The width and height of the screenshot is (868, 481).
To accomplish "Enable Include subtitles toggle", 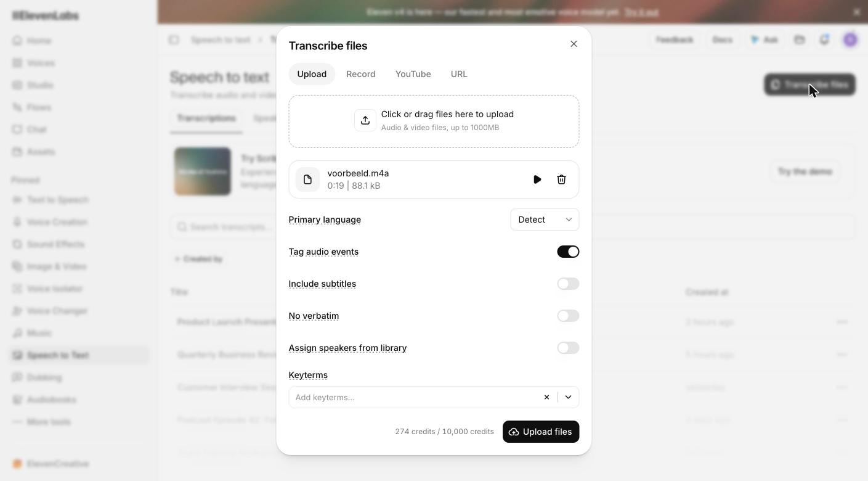I will (x=568, y=284).
